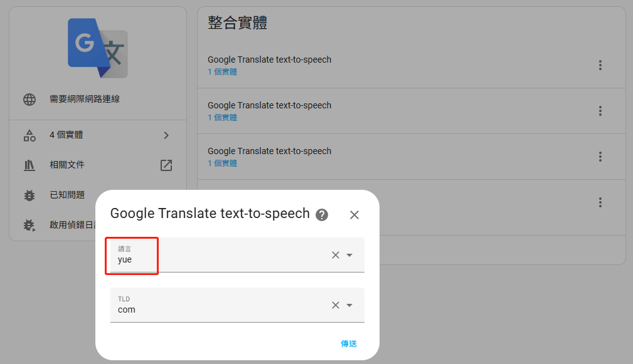Open the 4 個實體 chevron arrow
The height and width of the screenshot is (364, 633).
pos(166,135)
